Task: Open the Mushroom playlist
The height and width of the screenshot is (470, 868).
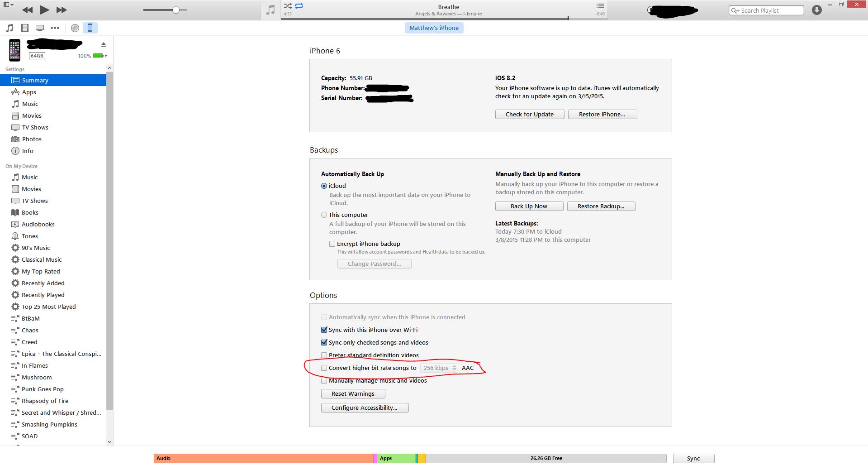Action: pos(53,377)
